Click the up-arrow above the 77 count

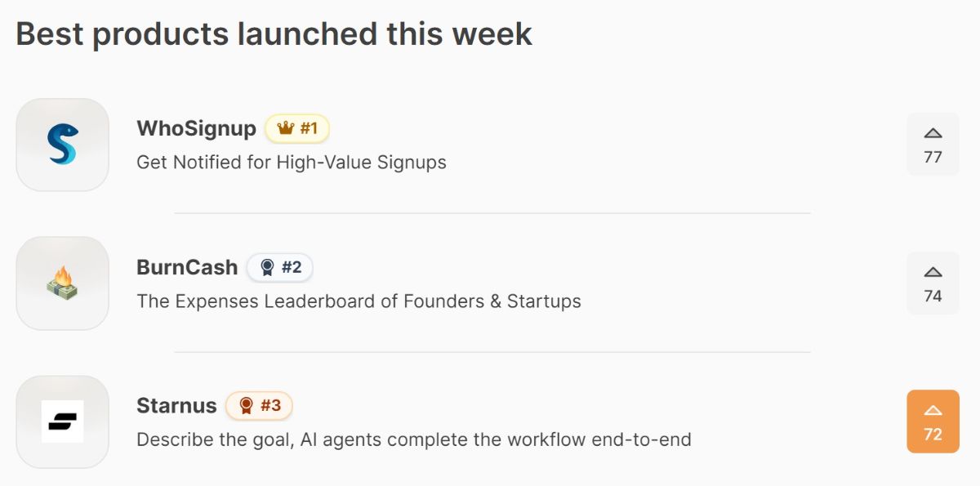933,133
